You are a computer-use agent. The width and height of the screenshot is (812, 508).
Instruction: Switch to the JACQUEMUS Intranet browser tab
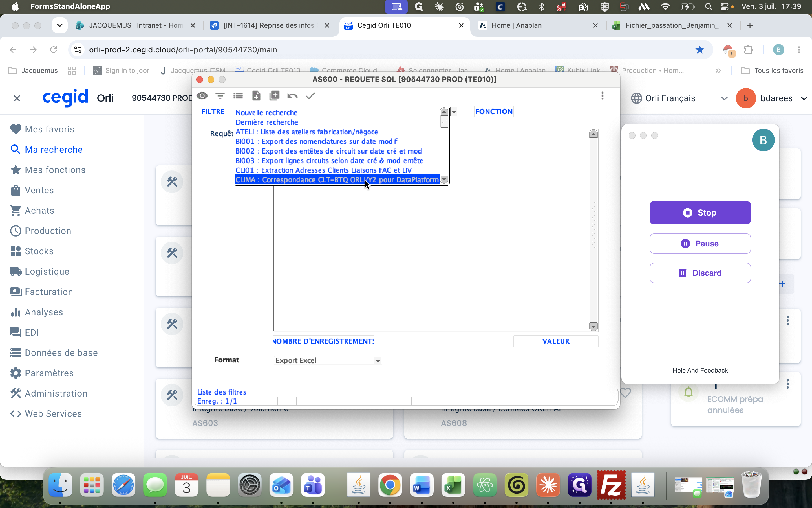pos(135,25)
